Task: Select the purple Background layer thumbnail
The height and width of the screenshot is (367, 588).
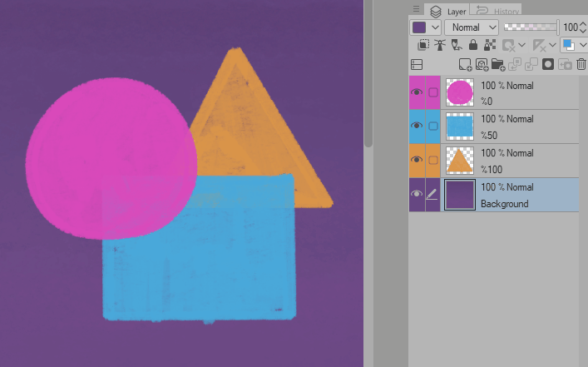Action: (460, 195)
